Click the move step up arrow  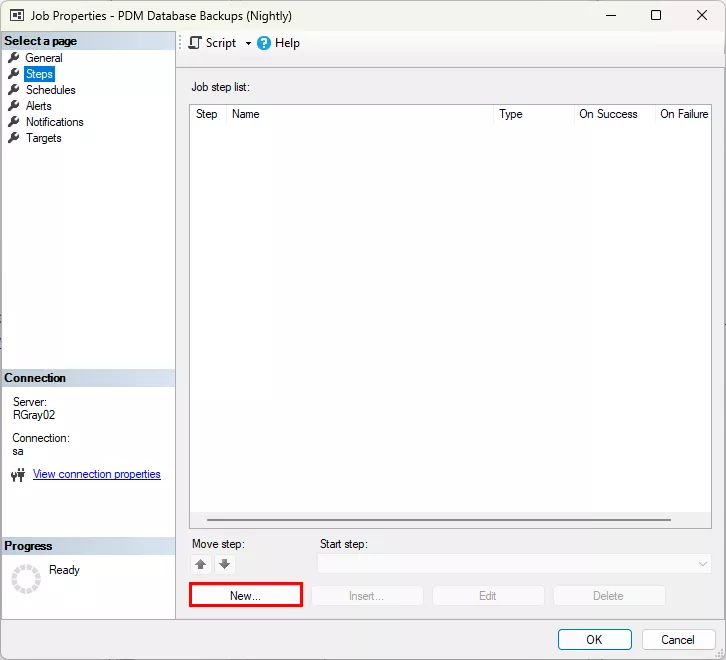[200, 564]
